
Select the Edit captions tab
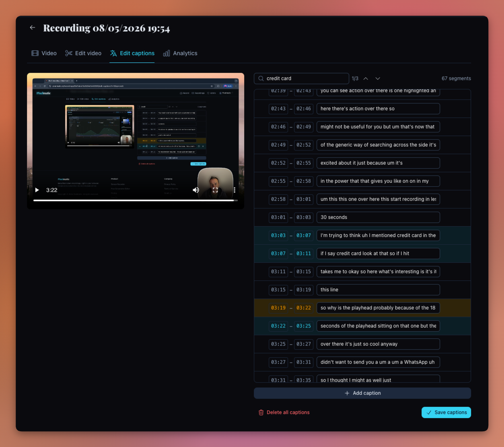tap(132, 53)
